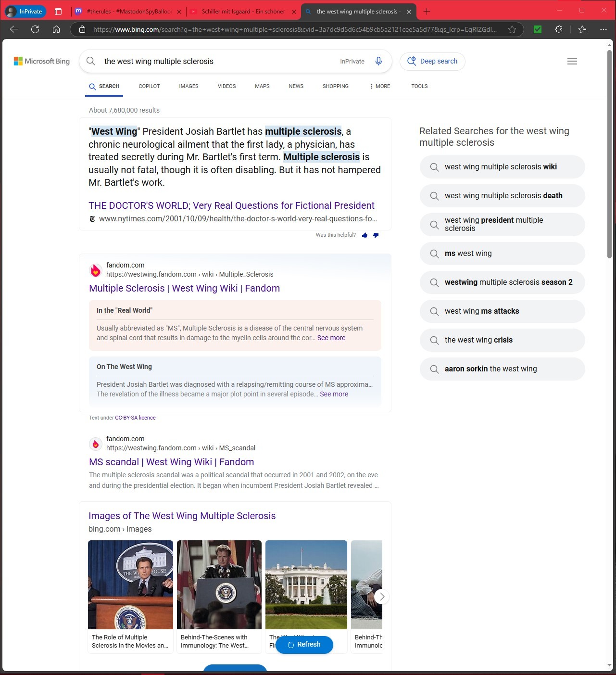
Task: Start voice search with microphone icon
Action: [379, 61]
